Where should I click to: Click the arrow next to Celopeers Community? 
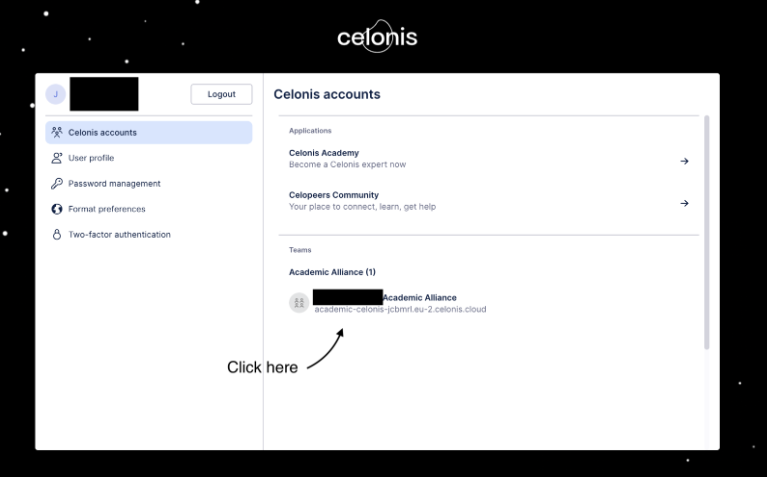684,203
